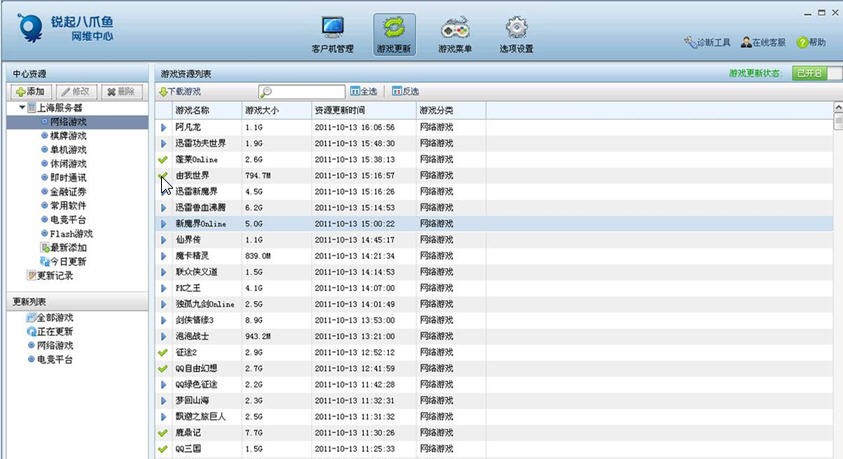Click the 修改 edit button

(76, 92)
